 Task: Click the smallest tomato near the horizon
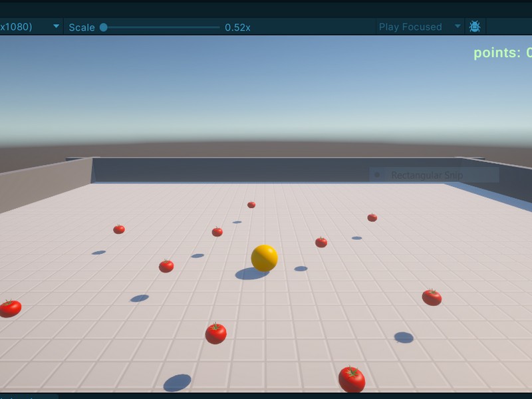point(251,204)
